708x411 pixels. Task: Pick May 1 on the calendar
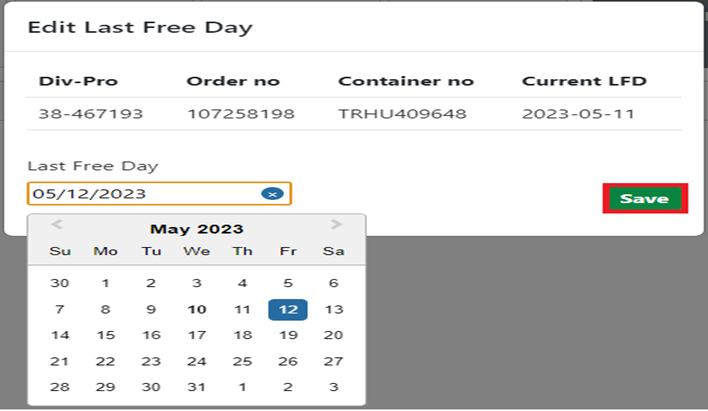[x=106, y=283]
